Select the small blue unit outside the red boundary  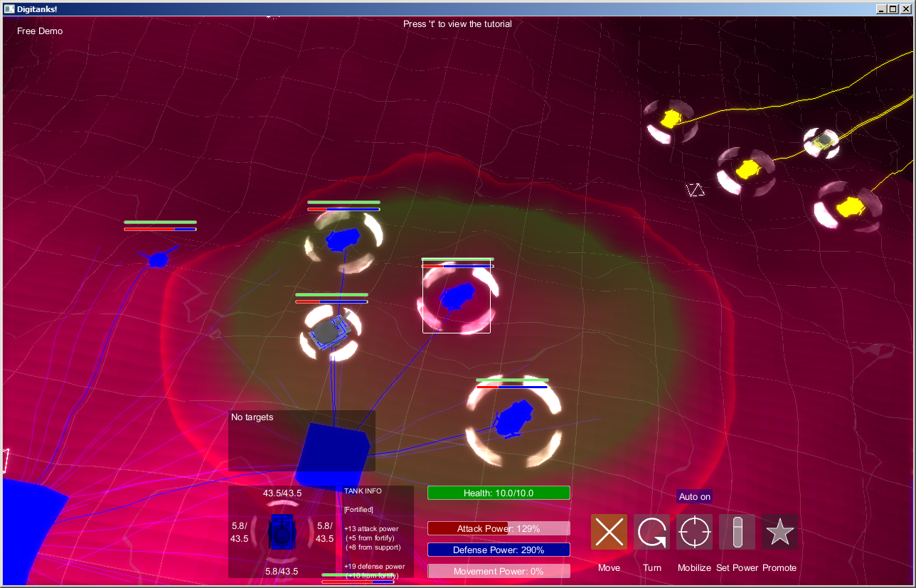pos(157,260)
